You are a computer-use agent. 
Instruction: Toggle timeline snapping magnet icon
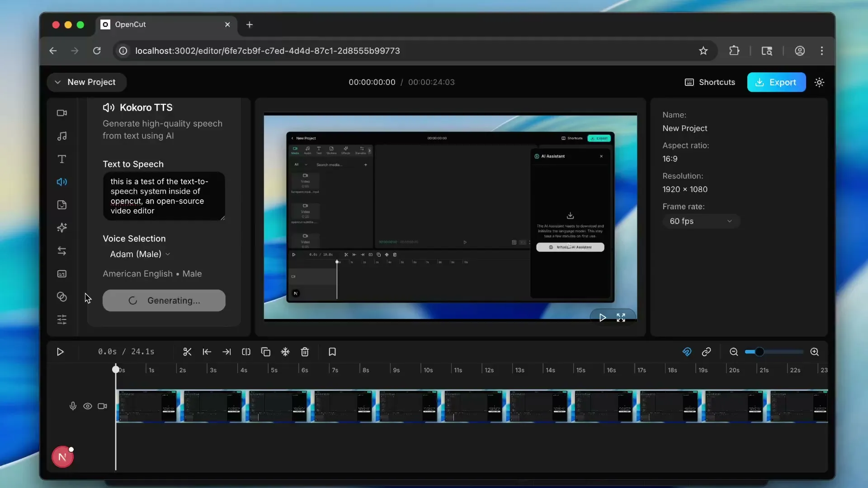coord(687,352)
